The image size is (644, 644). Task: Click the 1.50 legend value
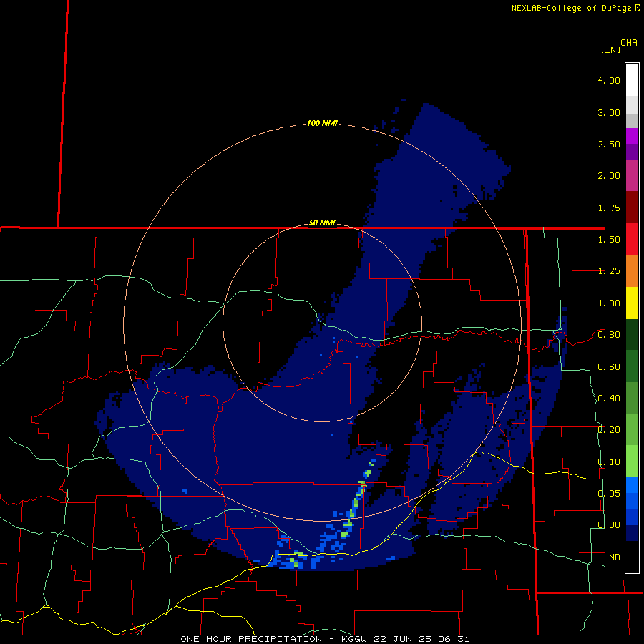tap(609, 240)
